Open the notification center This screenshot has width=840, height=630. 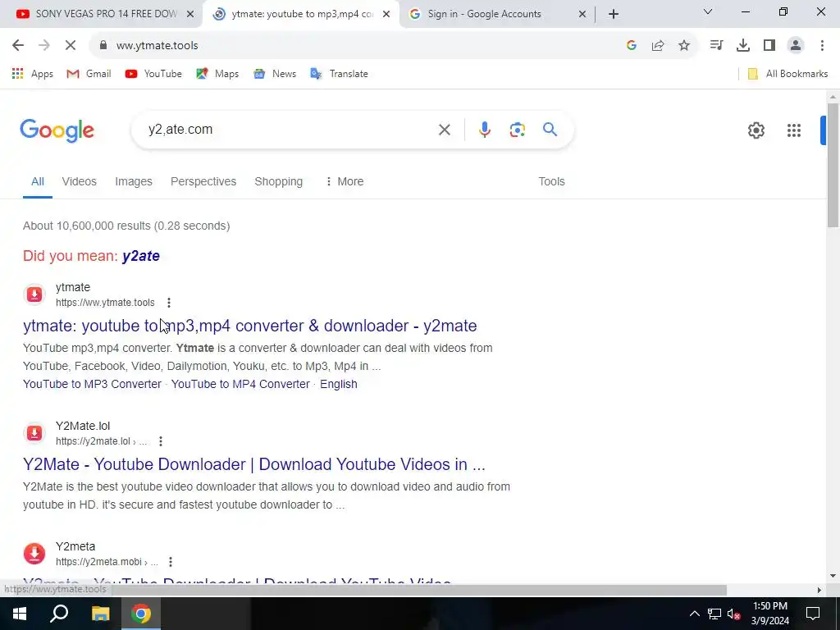813,614
